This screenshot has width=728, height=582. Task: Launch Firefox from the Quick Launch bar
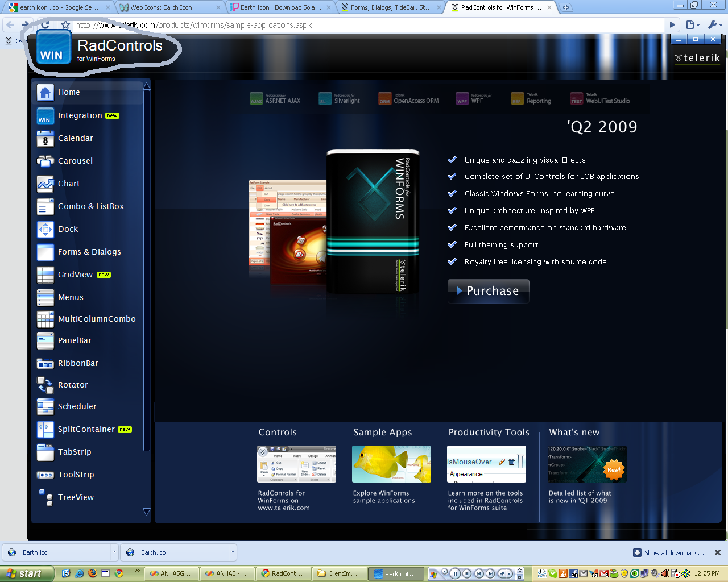tap(93, 573)
